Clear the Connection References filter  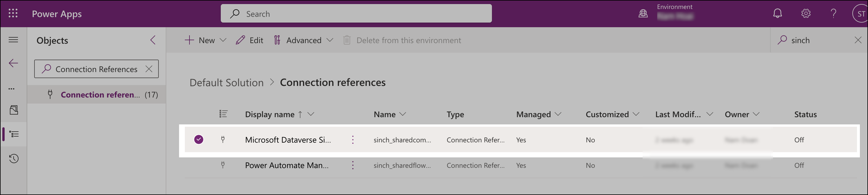pos(149,69)
